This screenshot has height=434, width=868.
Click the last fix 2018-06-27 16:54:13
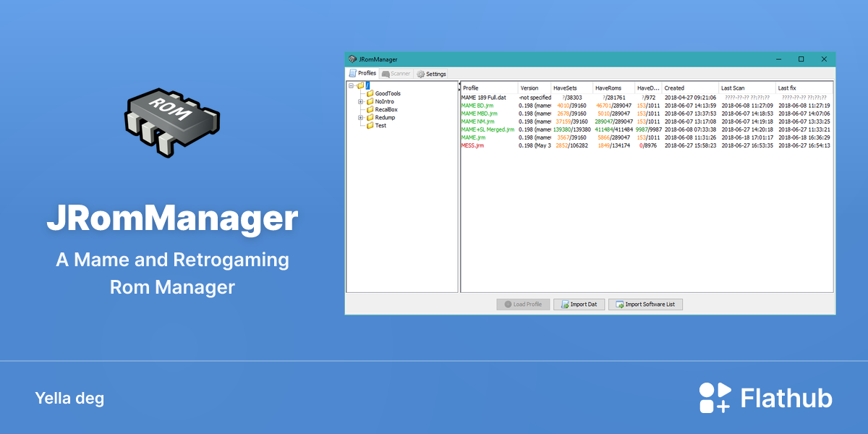[804, 145]
